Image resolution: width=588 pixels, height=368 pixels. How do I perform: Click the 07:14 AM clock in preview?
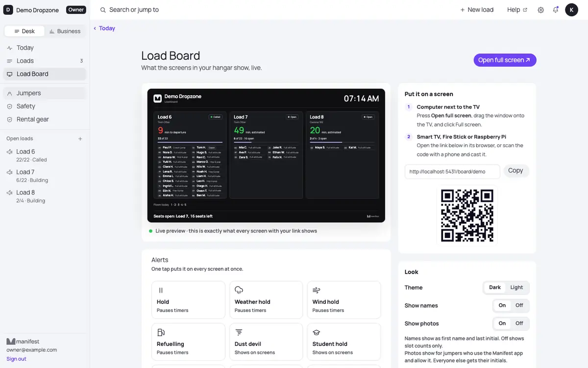(361, 99)
